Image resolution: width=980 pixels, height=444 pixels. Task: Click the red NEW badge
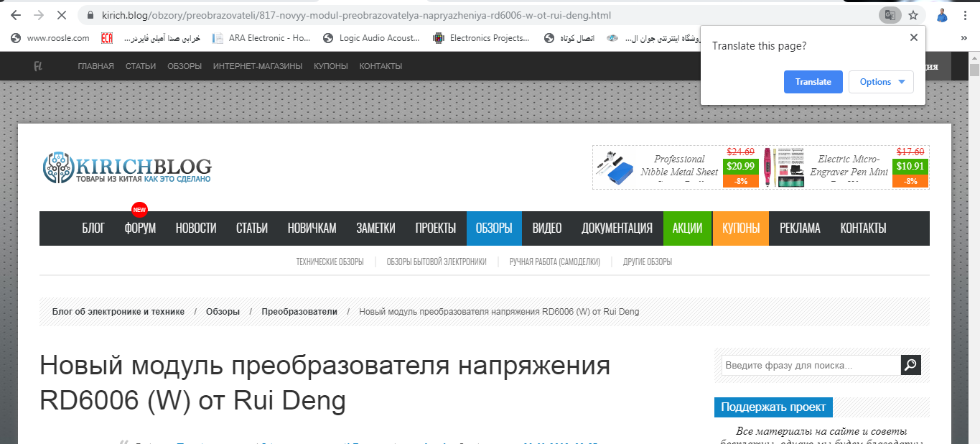tap(139, 211)
